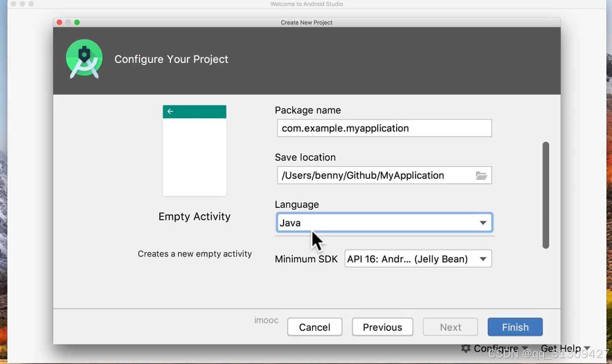Open the Get Help dropdown
The image size is (612, 364).
pos(561,348)
